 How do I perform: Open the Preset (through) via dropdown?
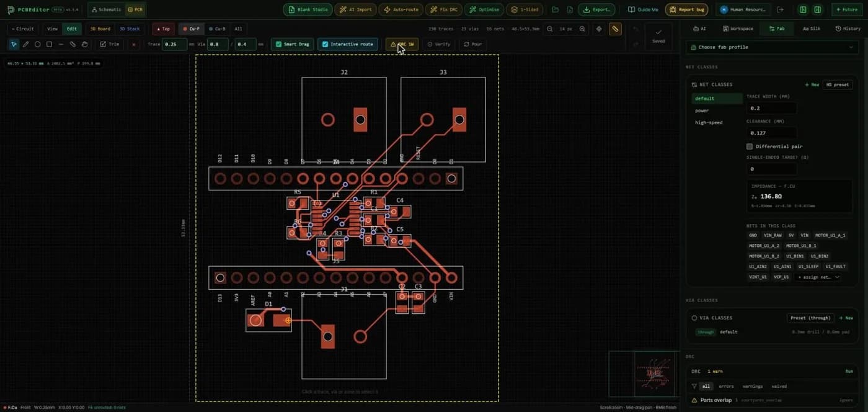click(810, 318)
